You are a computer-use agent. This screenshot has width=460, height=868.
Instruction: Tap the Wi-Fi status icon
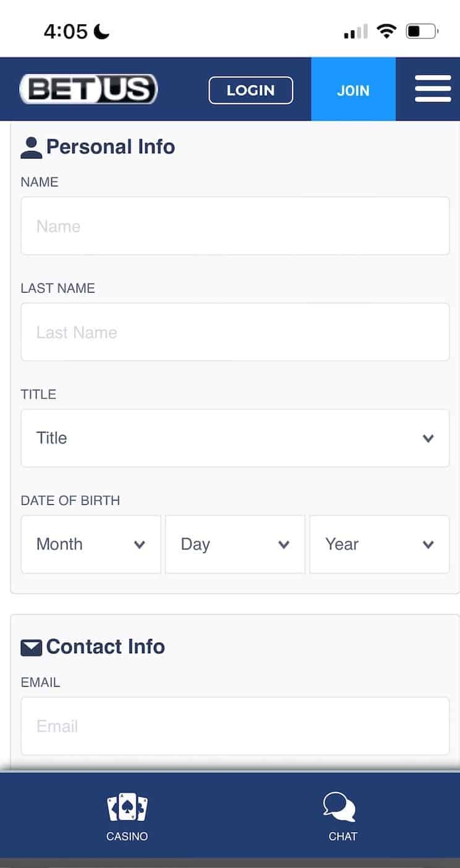tap(387, 30)
